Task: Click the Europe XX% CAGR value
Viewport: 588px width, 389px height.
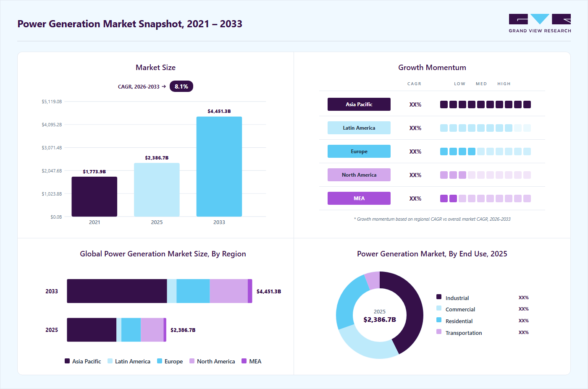Action: tap(415, 151)
